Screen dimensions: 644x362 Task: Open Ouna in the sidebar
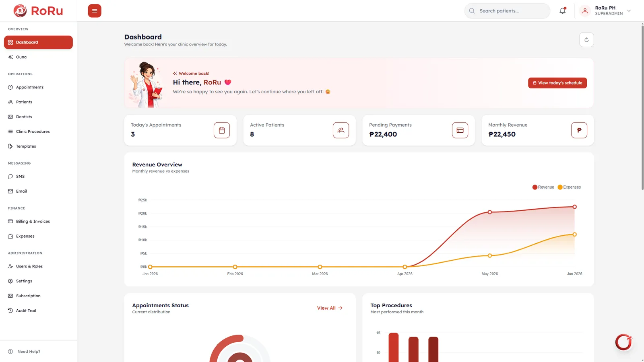tap(38, 57)
